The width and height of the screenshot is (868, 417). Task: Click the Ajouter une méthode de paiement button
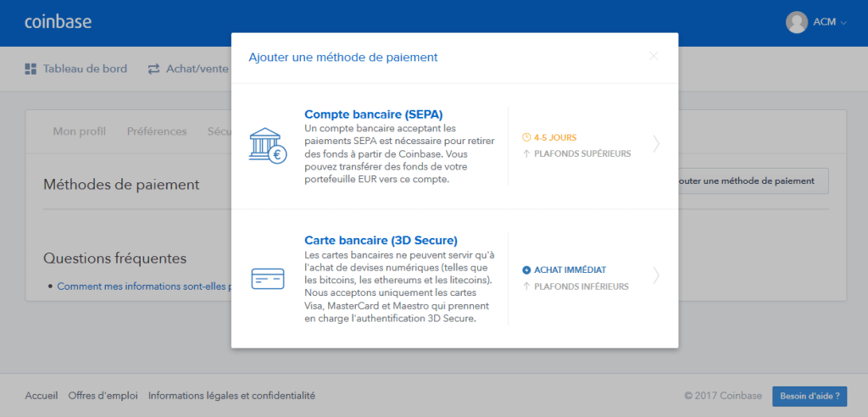click(x=754, y=181)
